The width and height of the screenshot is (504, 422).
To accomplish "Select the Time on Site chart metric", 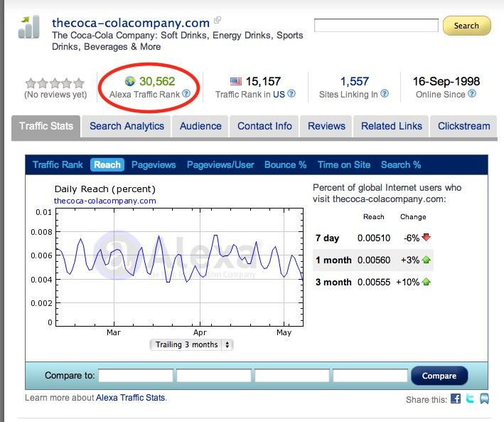I will pos(344,165).
